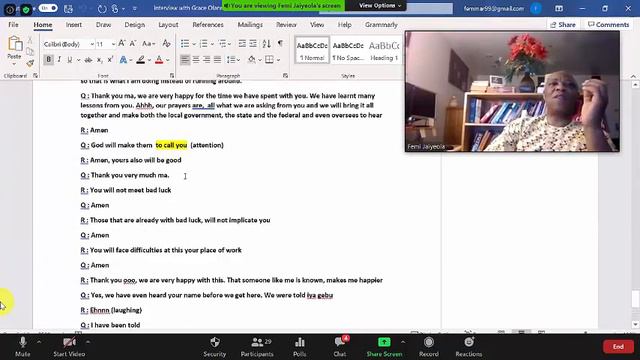This screenshot has height=360, width=640.
Task: Open the Numbering list dropdown arrow
Action: pyautogui.click(x=212, y=44)
